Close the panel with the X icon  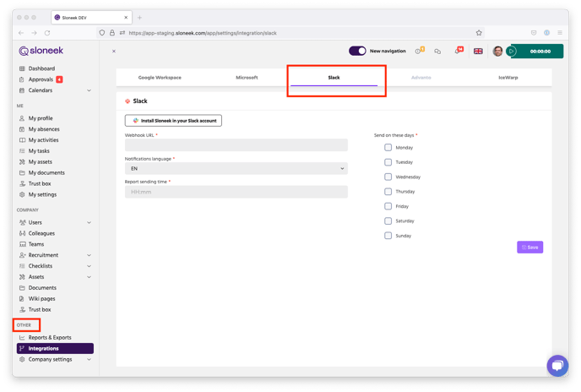[x=114, y=52]
